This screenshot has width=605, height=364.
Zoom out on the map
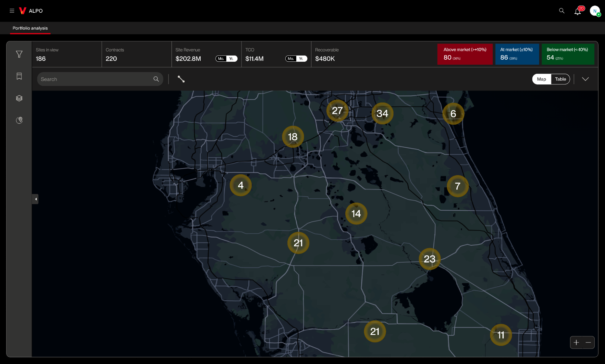coord(588,342)
